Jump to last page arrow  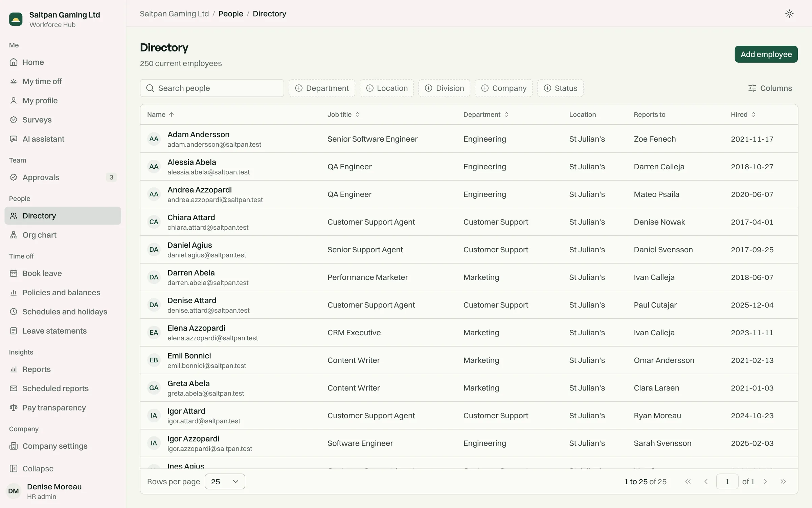point(783,482)
